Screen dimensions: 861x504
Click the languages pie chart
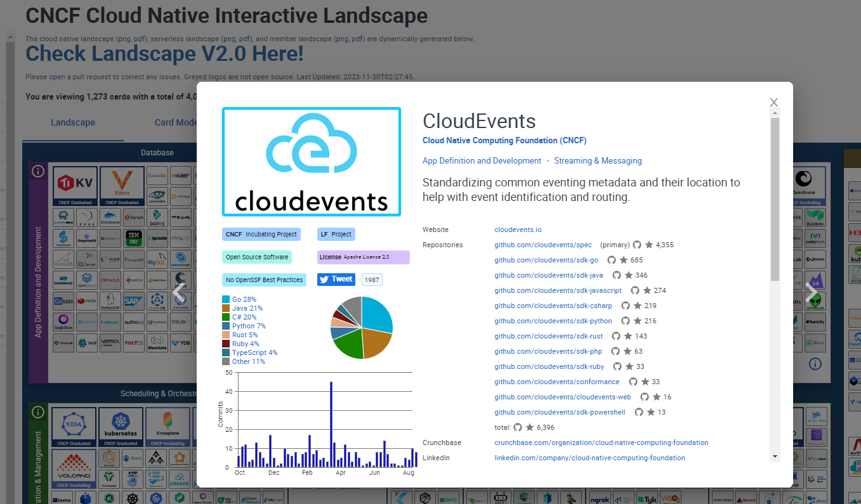point(362,328)
